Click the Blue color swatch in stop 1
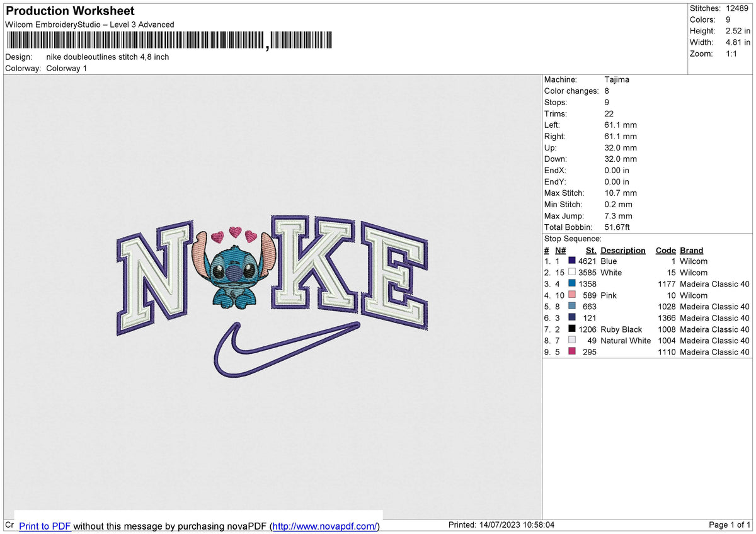Screen dimensions: 756x534 (572, 261)
